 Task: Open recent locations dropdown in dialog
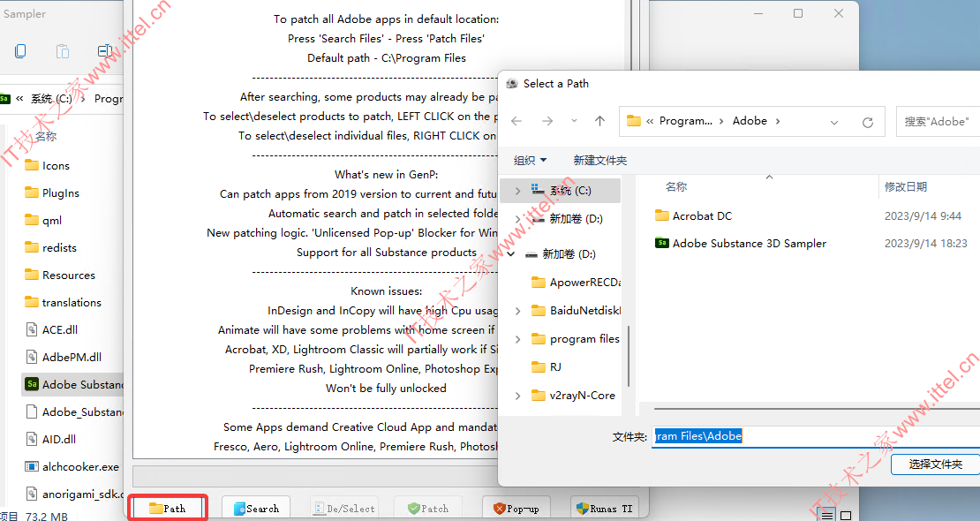(574, 121)
